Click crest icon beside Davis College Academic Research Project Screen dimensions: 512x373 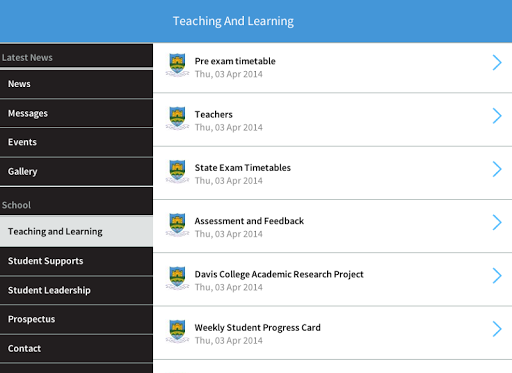click(177, 278)
